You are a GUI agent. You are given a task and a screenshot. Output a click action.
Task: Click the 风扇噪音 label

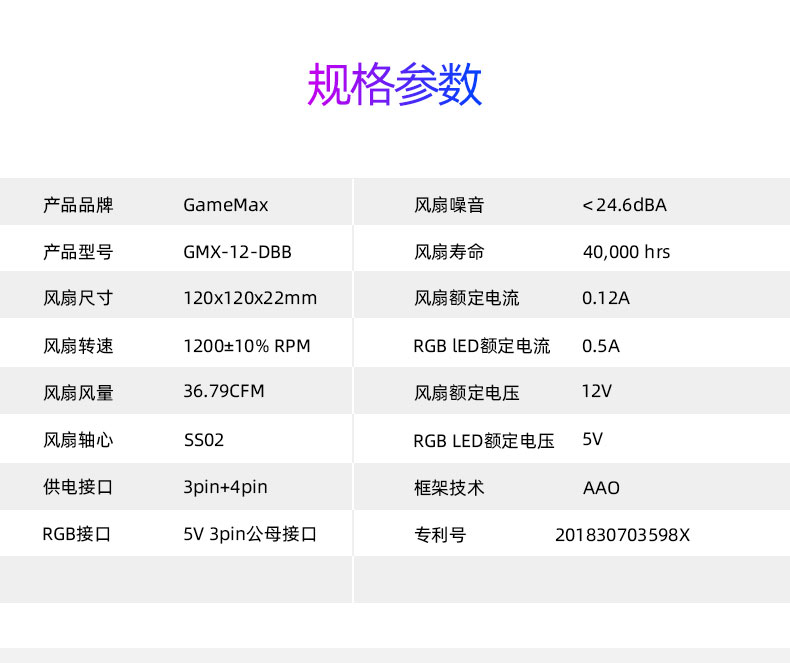(x=449, y=205)
